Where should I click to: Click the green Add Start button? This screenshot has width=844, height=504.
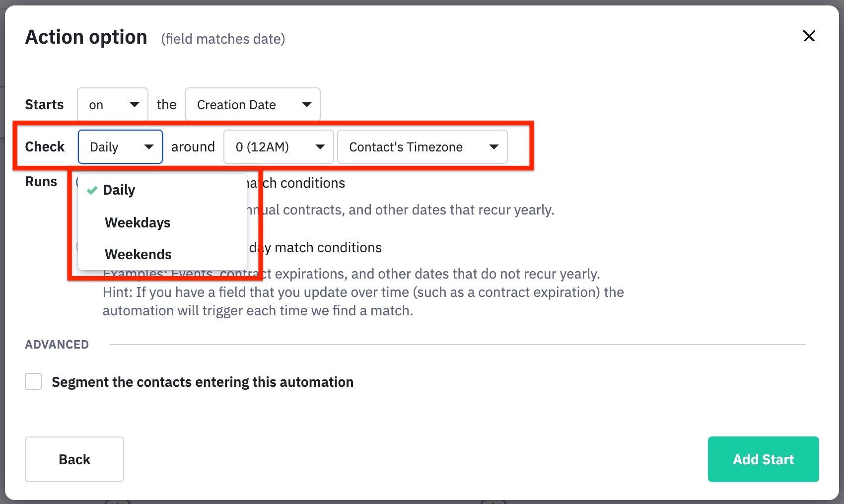(763, 459)
